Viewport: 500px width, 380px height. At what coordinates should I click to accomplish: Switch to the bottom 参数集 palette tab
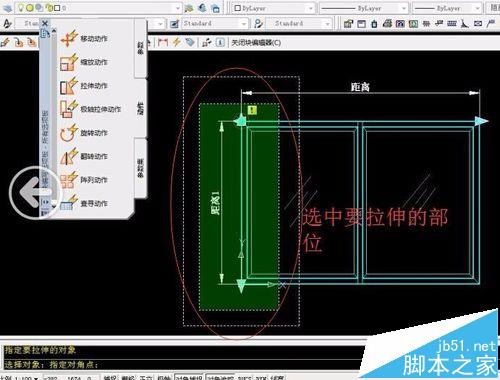[140, 168]
